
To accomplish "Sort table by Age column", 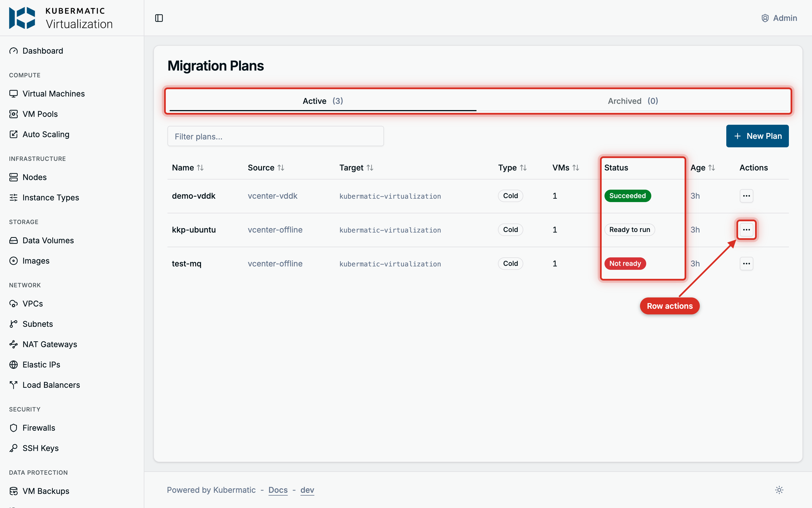I will click(x=703, y=168).
